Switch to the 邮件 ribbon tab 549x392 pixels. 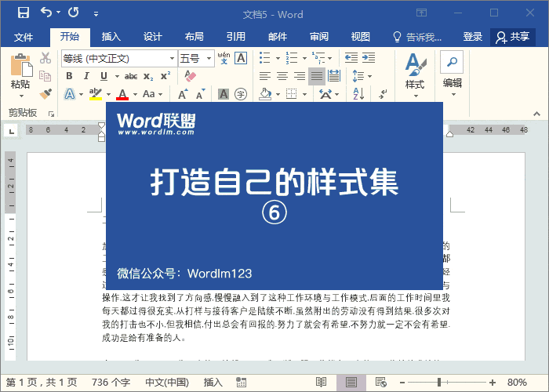[x=278, y=36]
